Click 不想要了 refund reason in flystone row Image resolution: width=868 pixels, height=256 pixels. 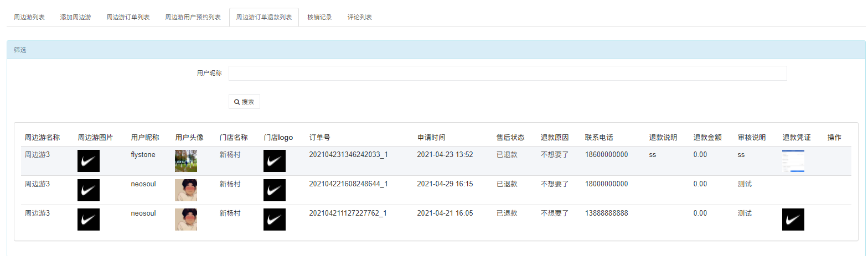(555, 154)
